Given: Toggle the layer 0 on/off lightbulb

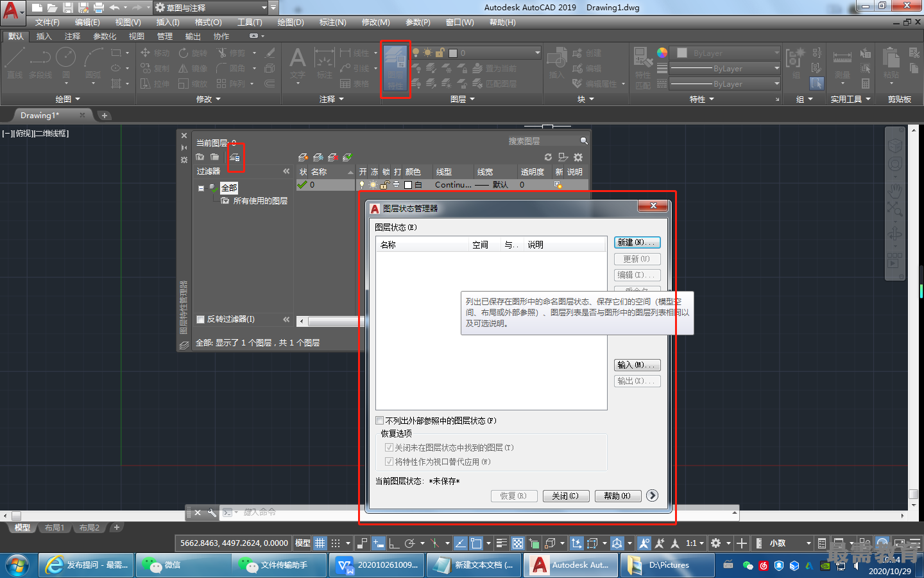Looking at the screenshot, I should pyautogui.click(x=362, y=185).
